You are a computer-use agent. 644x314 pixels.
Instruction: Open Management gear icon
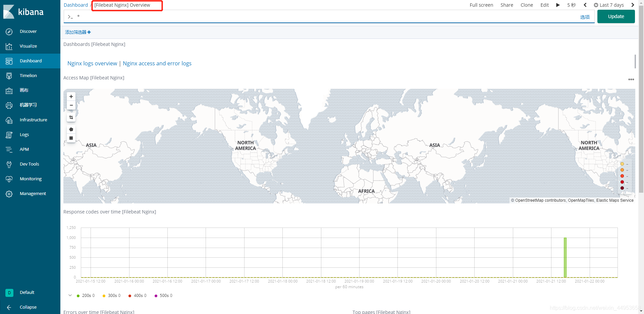click(x=9, y=194)
